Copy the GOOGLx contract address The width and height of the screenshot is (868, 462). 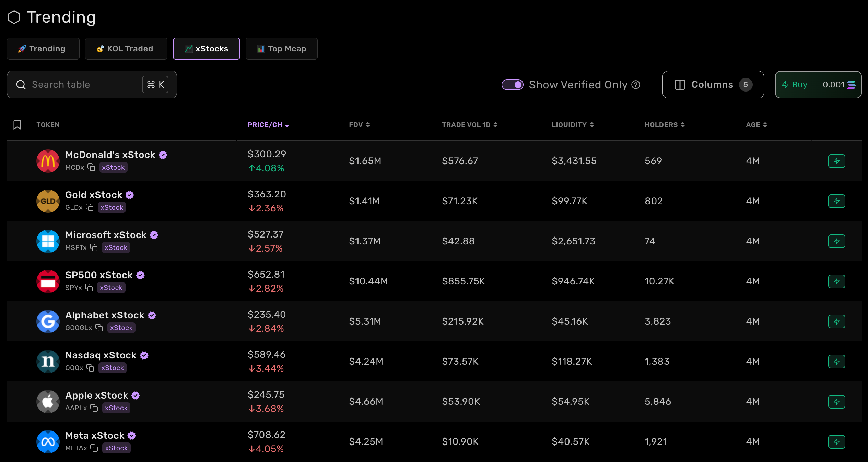[99, 328]
